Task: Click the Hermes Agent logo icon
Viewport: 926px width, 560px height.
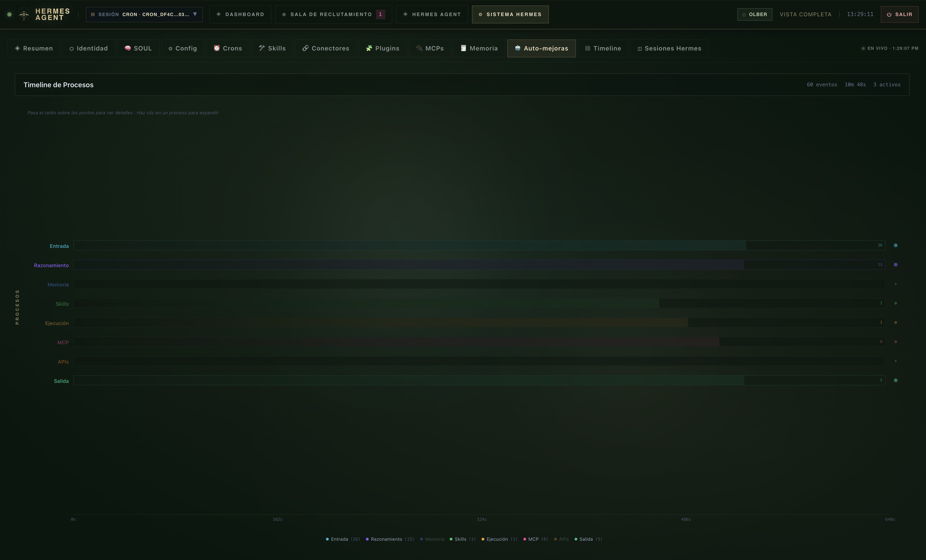Action: (x=24, y=14)
